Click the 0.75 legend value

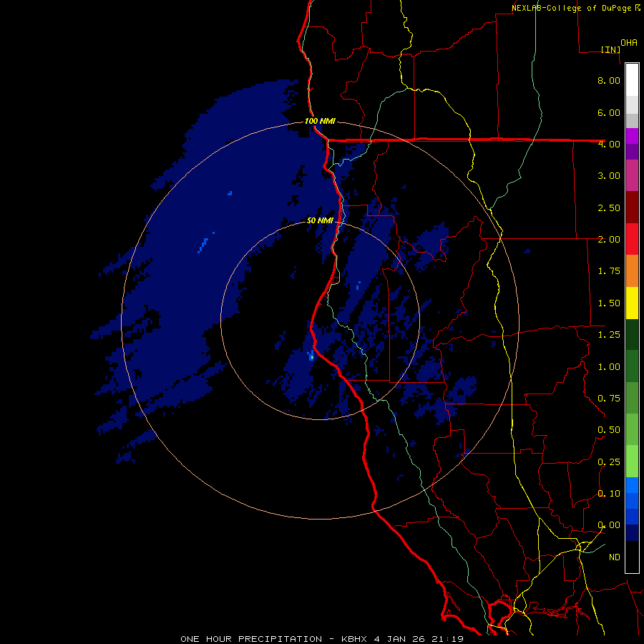click(x=609, y=399)
